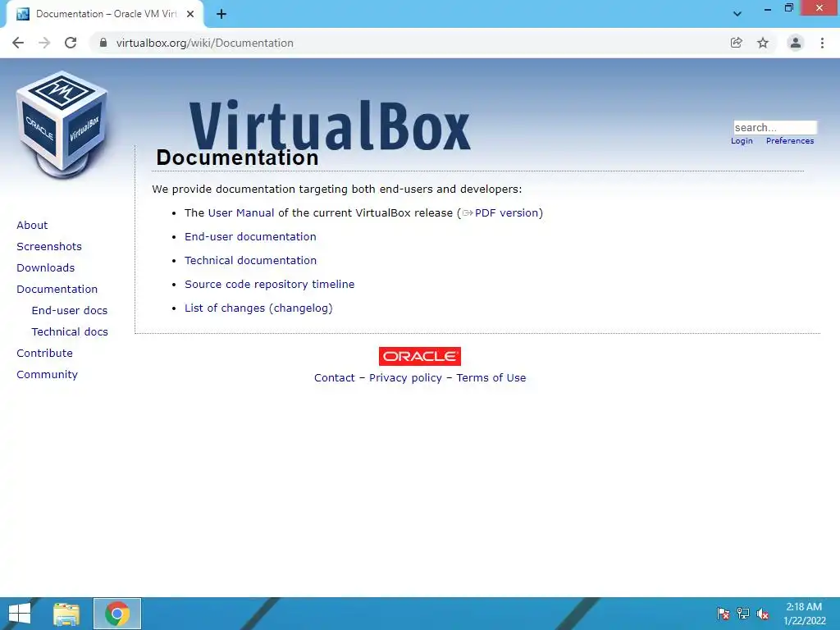
Task: Click the Chrome icon on the taskbar
Action: pos(117,614)
